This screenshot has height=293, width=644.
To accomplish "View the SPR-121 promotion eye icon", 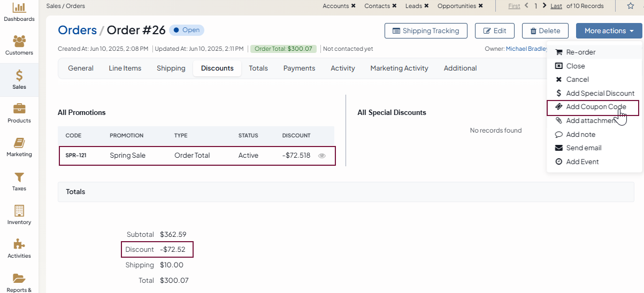I will (x=322, y=156).
